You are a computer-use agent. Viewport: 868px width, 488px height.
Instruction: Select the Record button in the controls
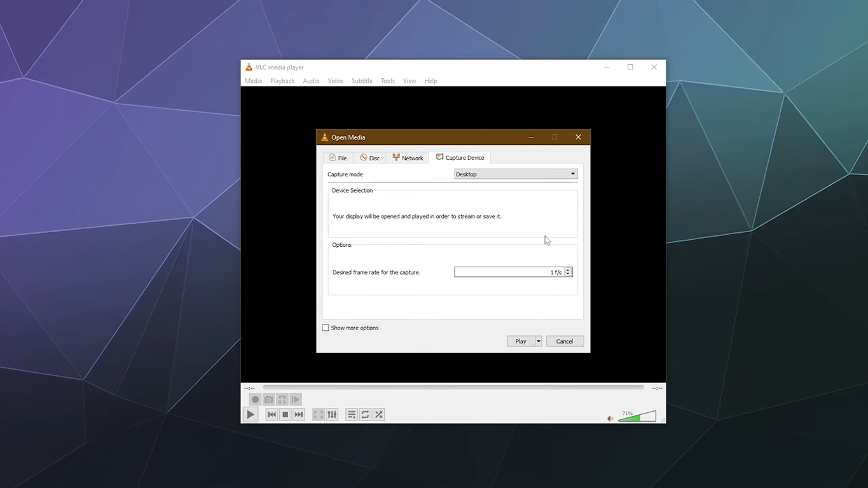(x=255, y=399)
